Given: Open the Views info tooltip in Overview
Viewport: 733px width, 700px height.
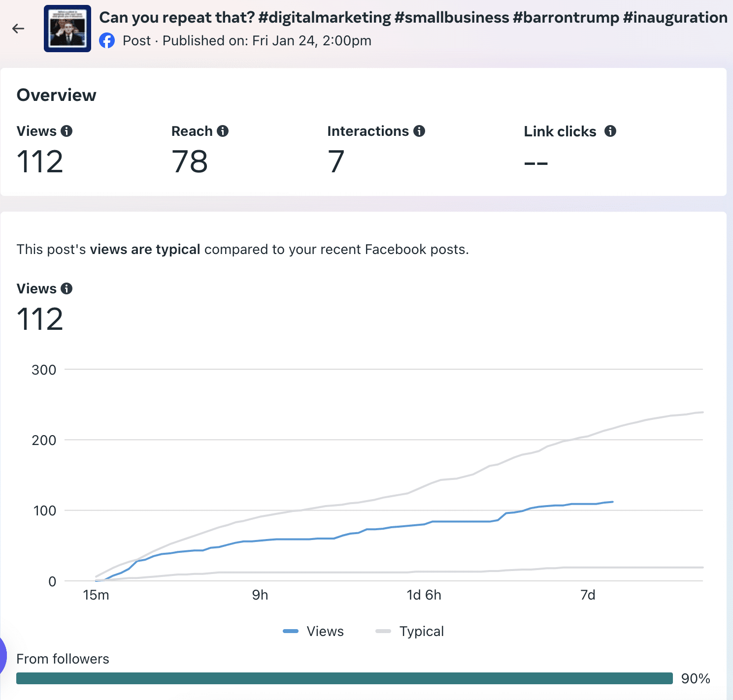Looking at the screenshot, I should point(67,131).
